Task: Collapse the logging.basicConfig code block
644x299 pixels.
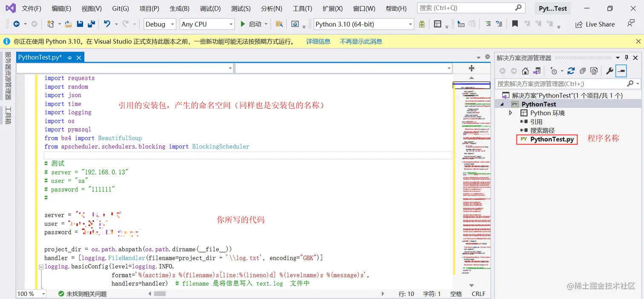Action: click(x=41, y=267)
